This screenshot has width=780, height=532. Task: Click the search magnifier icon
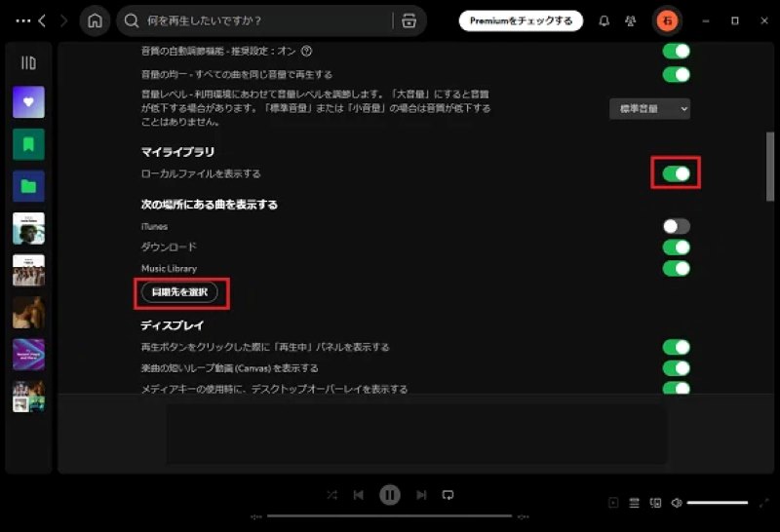tap(132, 20)
